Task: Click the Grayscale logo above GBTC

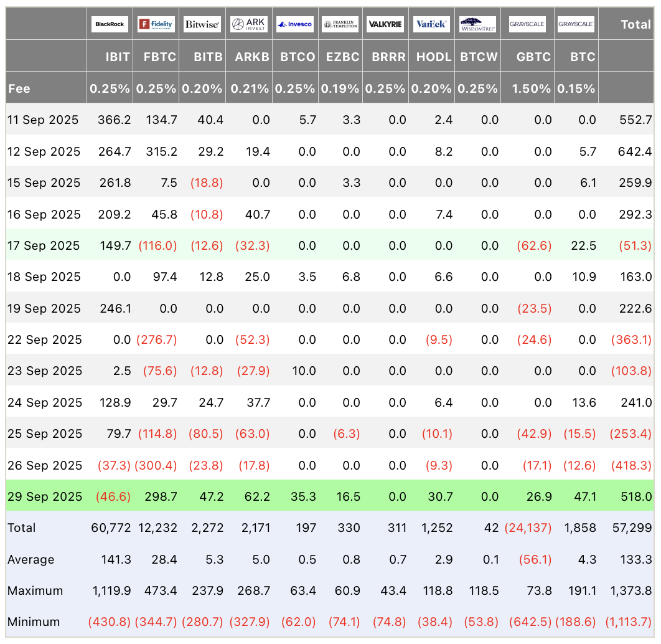Action: [527, 24]
